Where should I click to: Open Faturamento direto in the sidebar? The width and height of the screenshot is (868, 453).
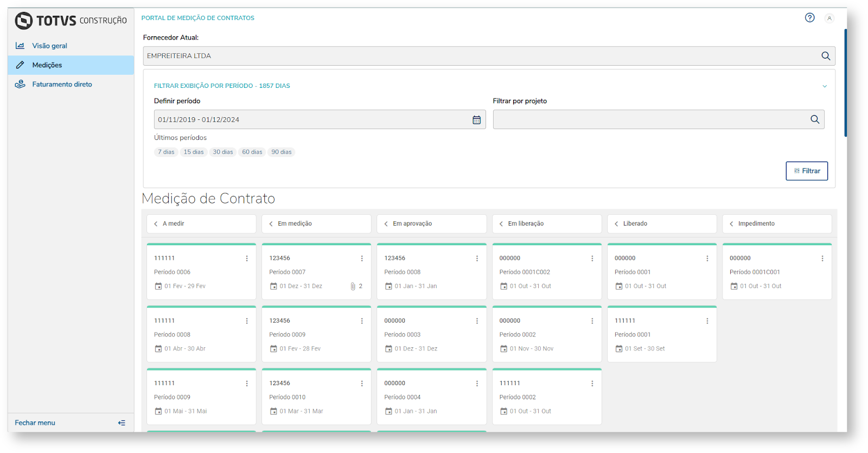71,85
